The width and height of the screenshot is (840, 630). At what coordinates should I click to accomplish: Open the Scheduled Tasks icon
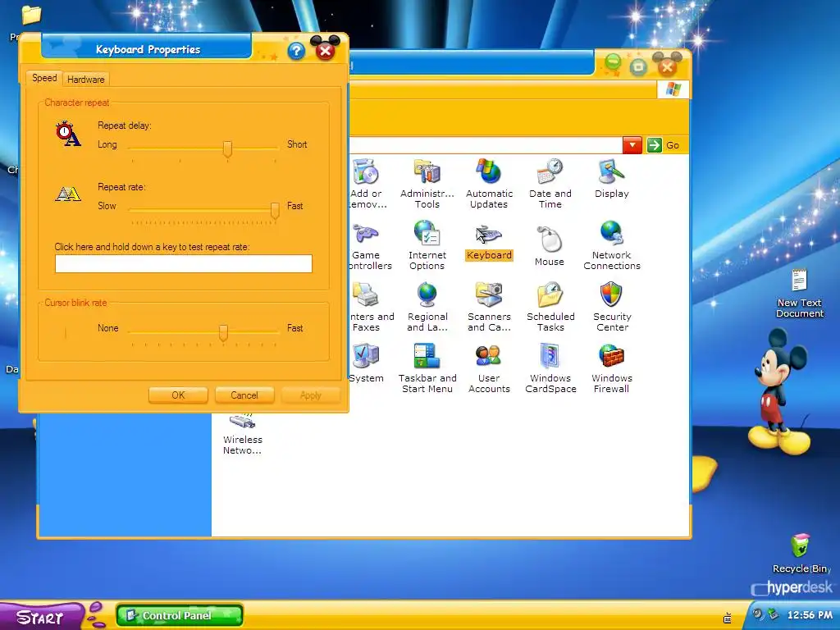pyautogui.click(x=550, y=307)
